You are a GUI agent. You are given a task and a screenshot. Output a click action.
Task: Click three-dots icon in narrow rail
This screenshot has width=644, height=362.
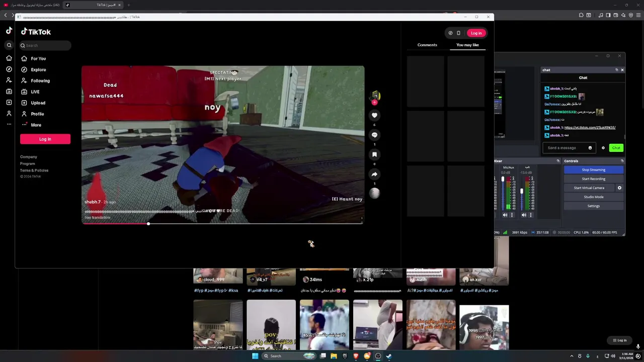[x=9, y=124]
